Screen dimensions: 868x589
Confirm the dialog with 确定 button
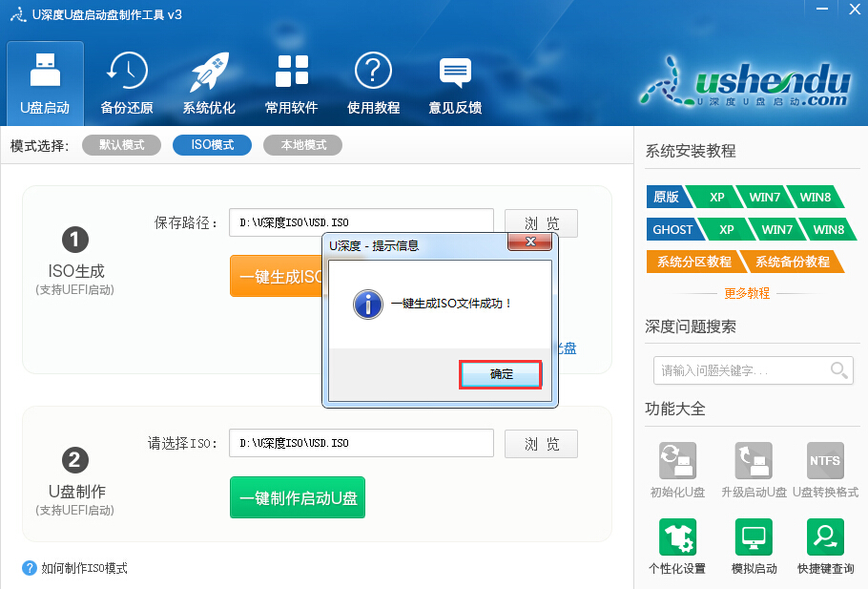coord(501,374)
